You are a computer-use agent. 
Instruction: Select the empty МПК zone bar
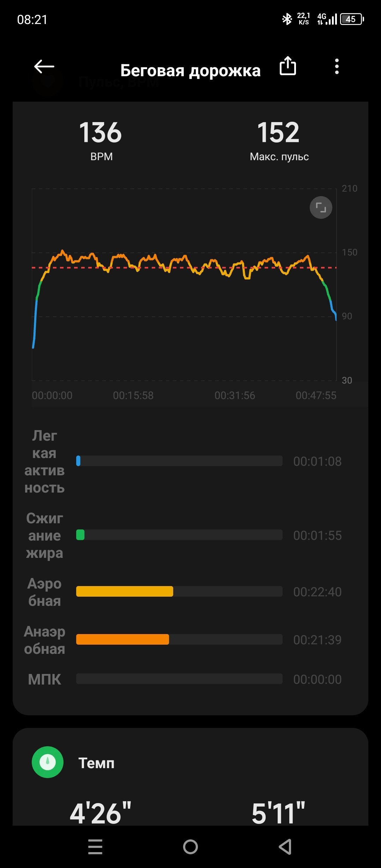[x=179, y=679]
